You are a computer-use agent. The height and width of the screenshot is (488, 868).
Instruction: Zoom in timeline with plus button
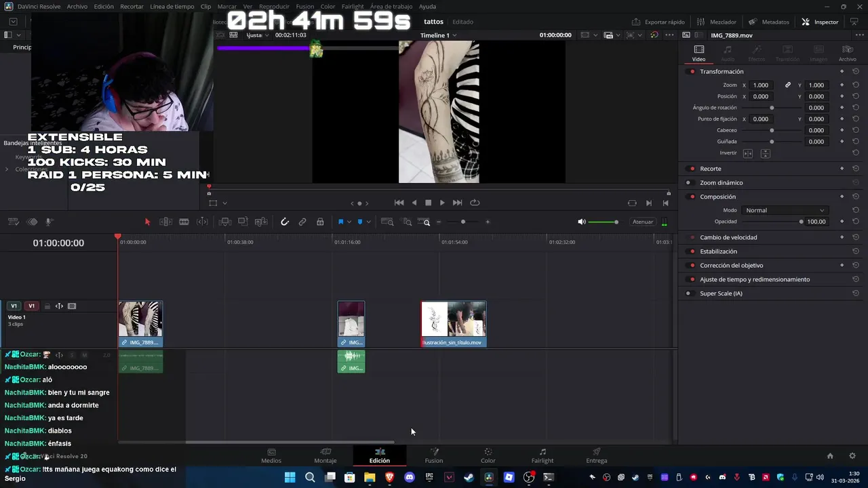487,222
